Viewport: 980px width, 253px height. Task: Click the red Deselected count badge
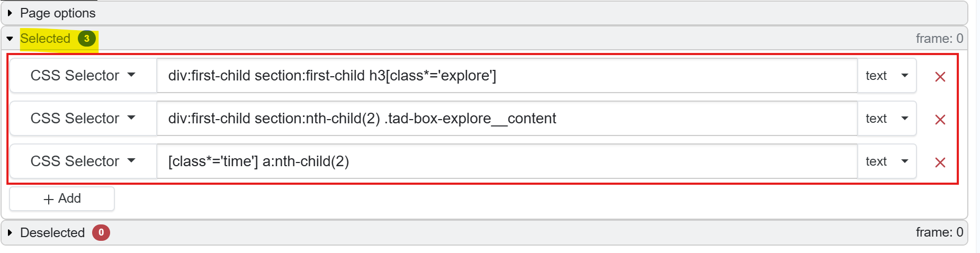click(101, 232)
